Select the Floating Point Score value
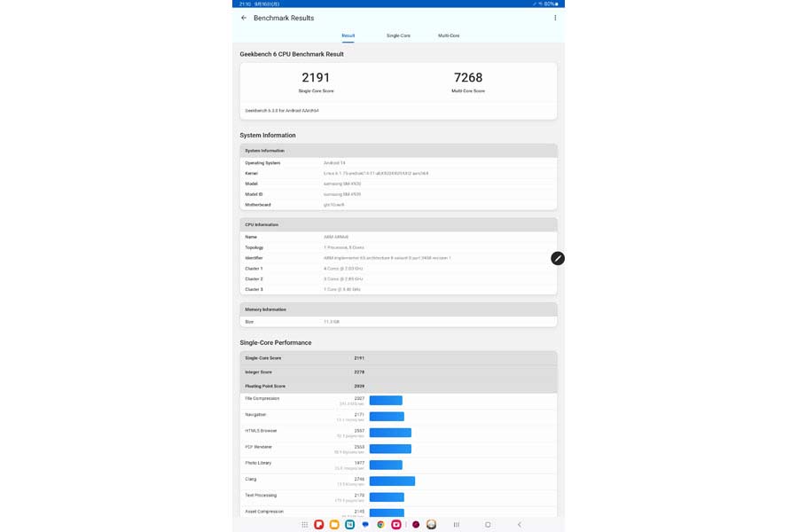This screenshot has height=532, width=798. click(x=359, y=387)
